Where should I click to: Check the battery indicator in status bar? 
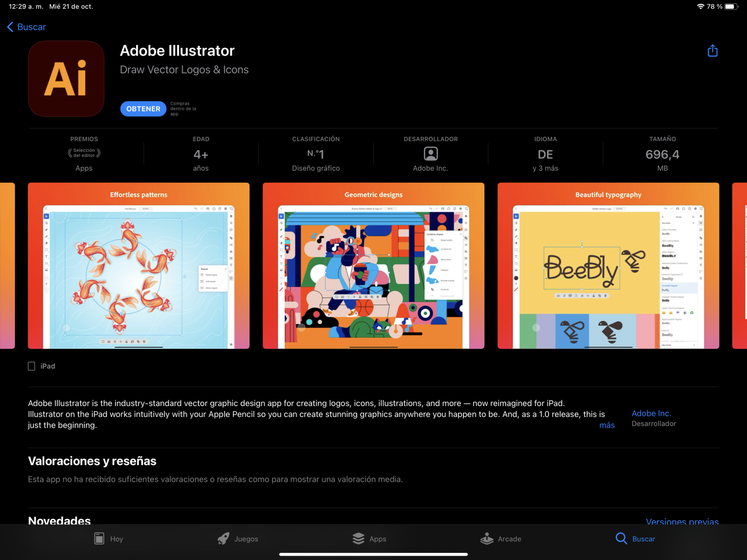tap(730, 6)
